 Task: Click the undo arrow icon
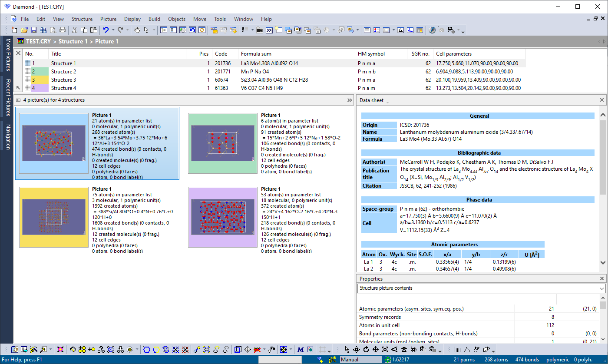[x=106, y=30]
